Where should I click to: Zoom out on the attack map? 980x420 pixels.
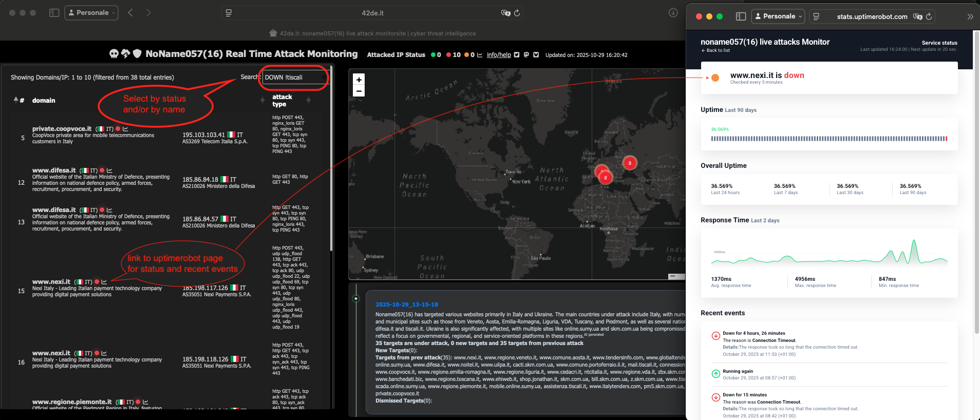pos(359,91)
